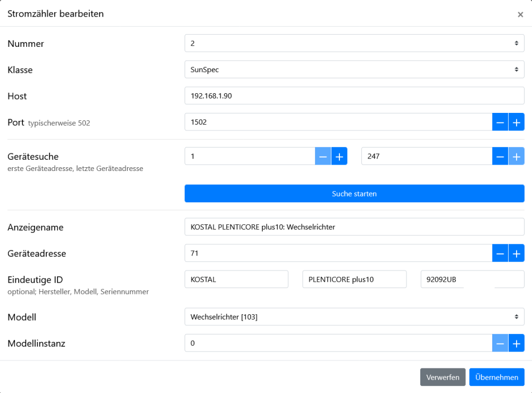Increase the Geräteadresse with plus button
The width and height of the screenshot is (532, 393).
pos(516,253)
